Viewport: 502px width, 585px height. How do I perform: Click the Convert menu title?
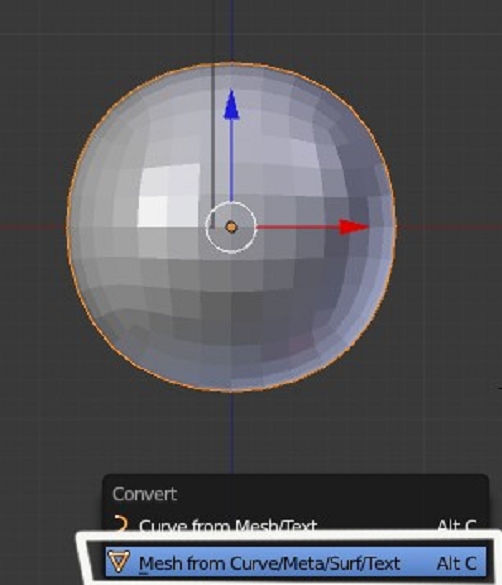point(144,494)
